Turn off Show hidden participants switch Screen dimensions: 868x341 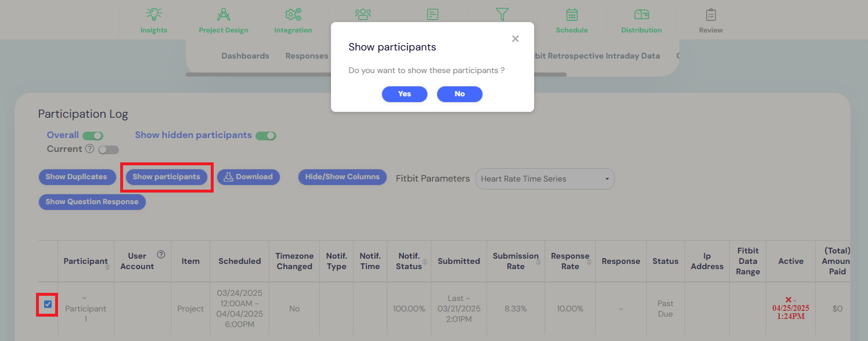tap(266, 136)
